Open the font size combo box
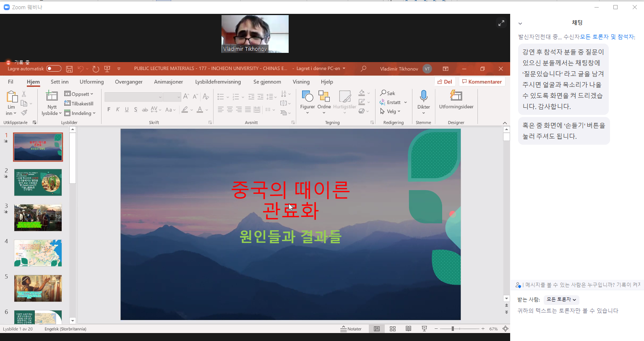This screenshot has width=644, height=341. point(172,97)
